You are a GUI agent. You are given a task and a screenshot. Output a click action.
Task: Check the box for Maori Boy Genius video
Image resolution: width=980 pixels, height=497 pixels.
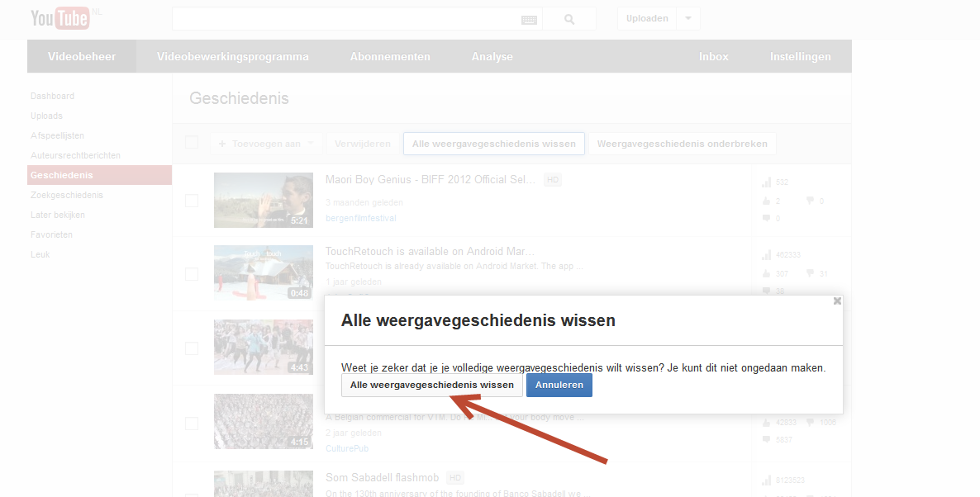[x=192, y=201]
